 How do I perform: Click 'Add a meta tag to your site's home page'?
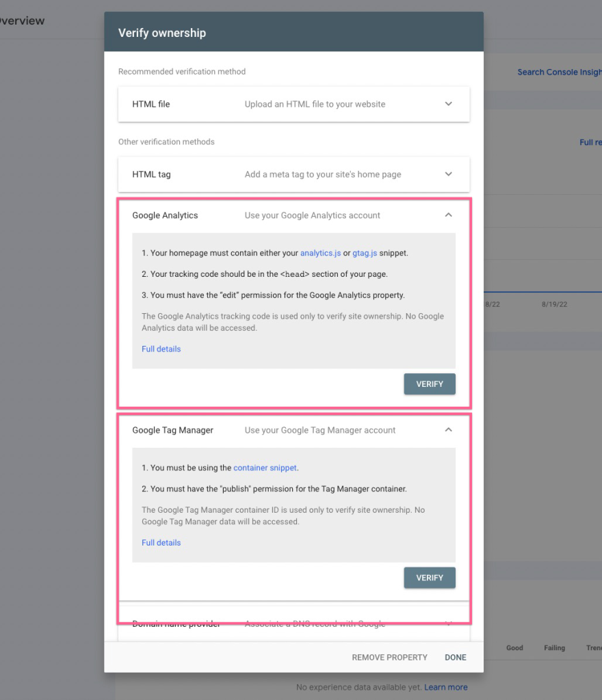click(x=323, y=174)
